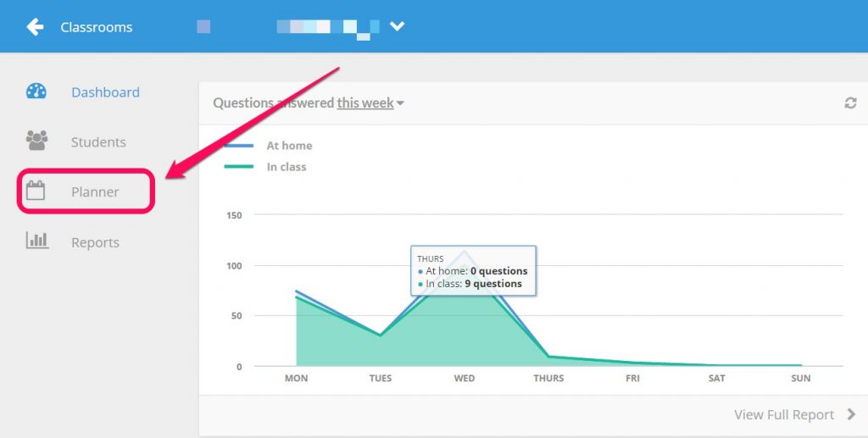Click the Students group icon
Viewport: 868px width, 438px height.
[x=36, y=141]
